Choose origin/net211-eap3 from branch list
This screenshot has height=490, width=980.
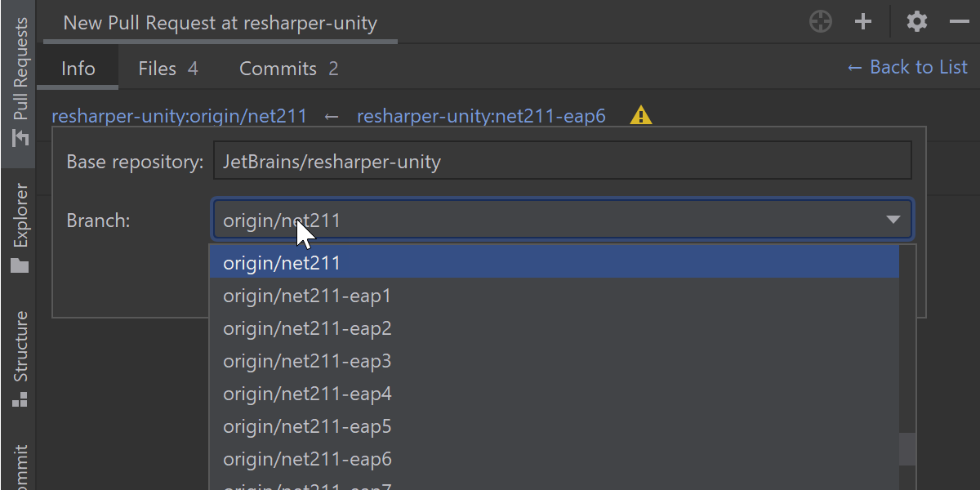click(555, 361)
